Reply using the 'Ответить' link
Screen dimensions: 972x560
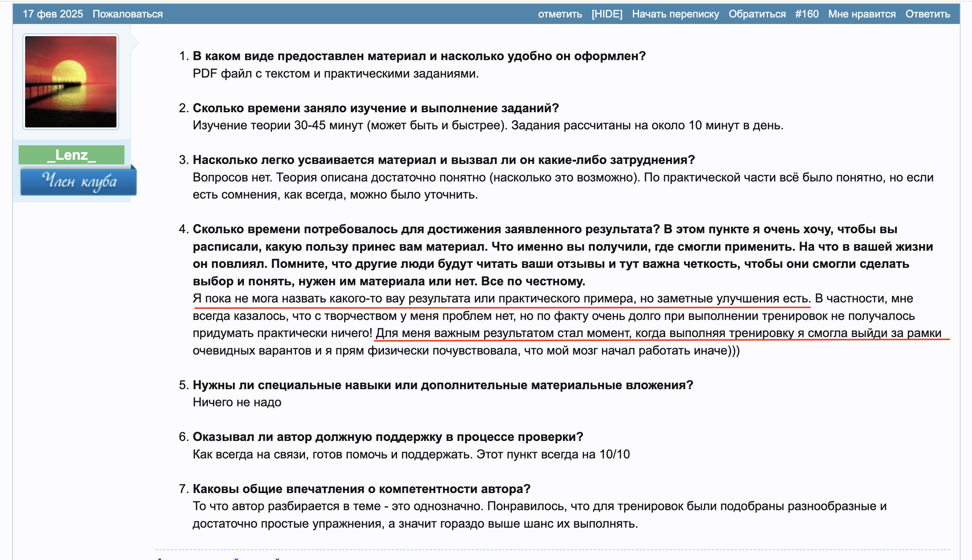click(x=927, y=14)
